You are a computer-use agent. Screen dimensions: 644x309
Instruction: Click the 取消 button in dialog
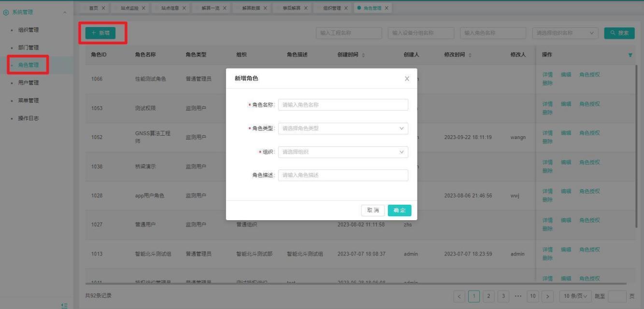373,210
